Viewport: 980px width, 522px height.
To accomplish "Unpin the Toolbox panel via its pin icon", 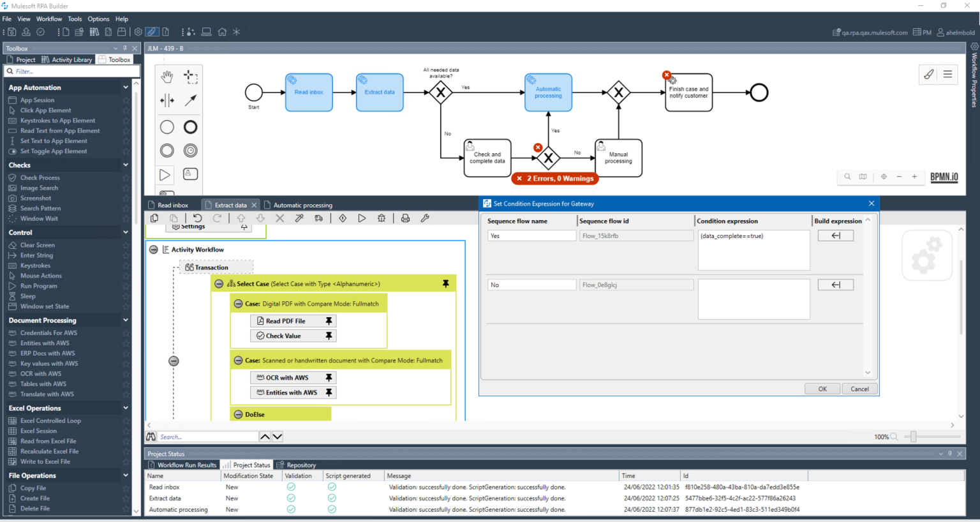I will pos(125,48).
